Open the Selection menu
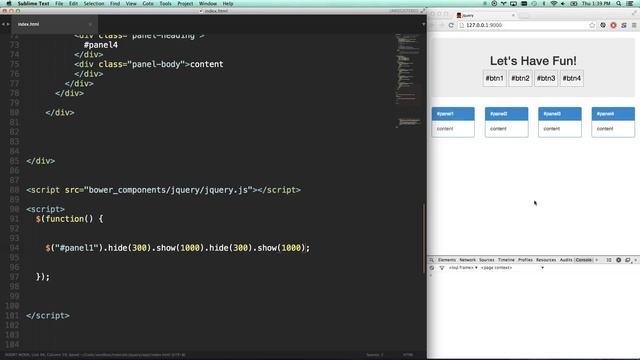Viewport: 640px width, 360px height. click(94, 3)
